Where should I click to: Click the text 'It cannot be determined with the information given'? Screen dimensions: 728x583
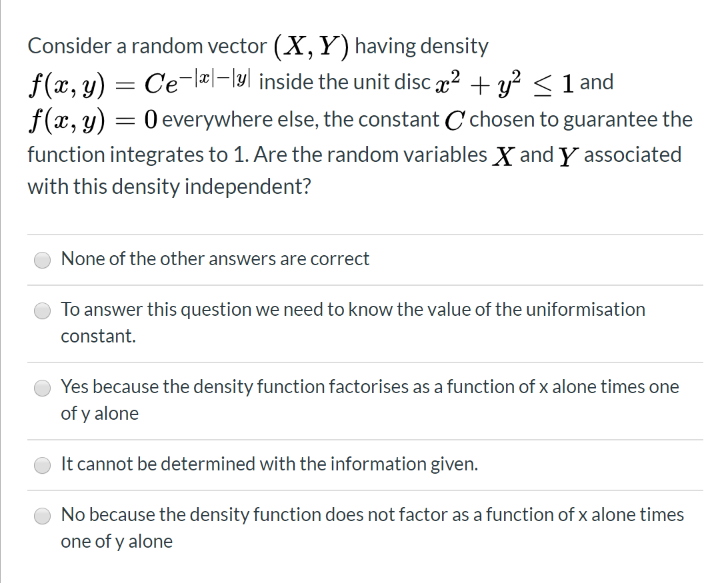(269, 464)
